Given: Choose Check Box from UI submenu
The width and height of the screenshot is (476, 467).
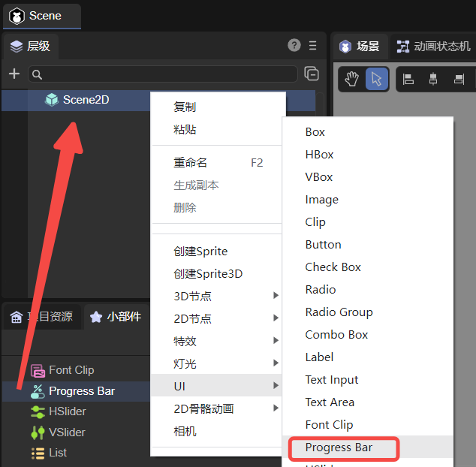Looking at the screenshot, I should (x=333, y=267).
